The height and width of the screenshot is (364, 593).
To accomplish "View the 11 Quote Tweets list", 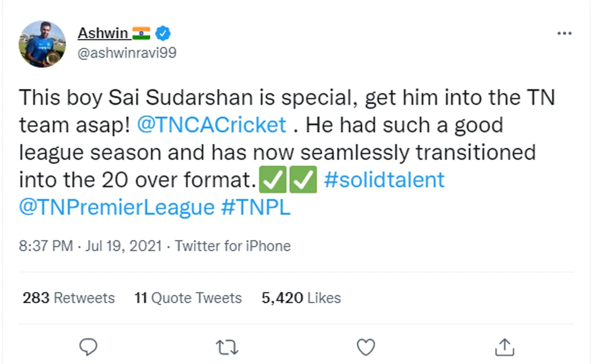I will tap(188, 298).
